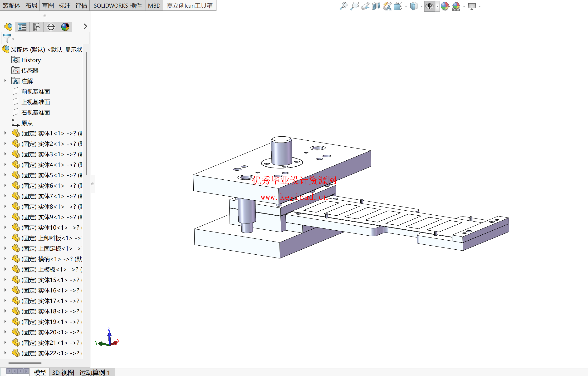Switch to 标注 ribbon tab

point(64,5)
